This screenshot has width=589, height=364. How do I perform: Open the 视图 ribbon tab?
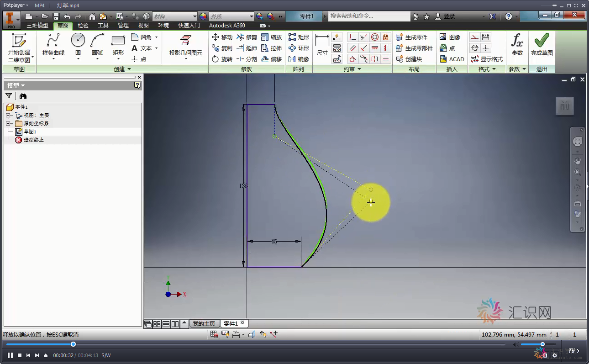point(143,26)
